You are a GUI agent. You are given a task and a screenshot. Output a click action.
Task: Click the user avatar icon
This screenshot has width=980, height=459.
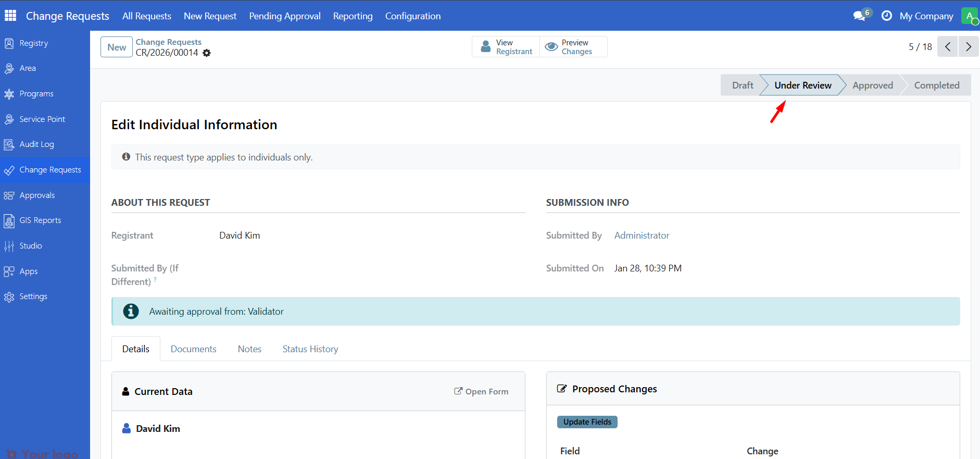(970, 16)
